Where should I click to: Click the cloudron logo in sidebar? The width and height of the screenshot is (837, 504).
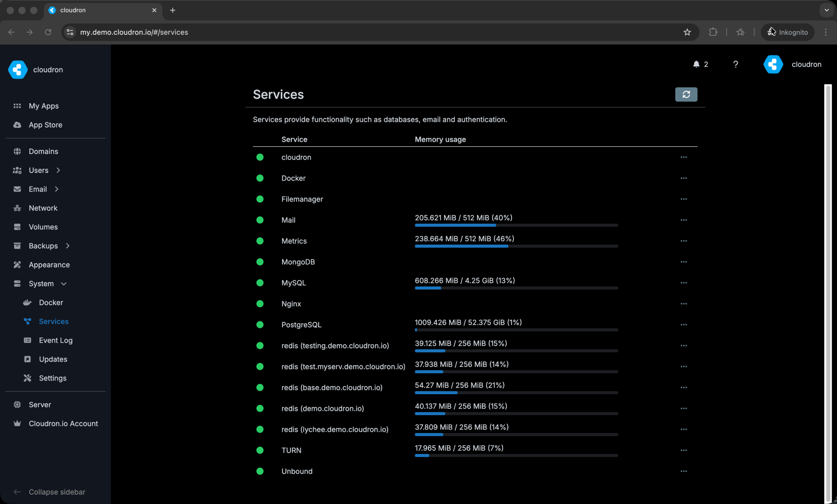coord(18,70)
